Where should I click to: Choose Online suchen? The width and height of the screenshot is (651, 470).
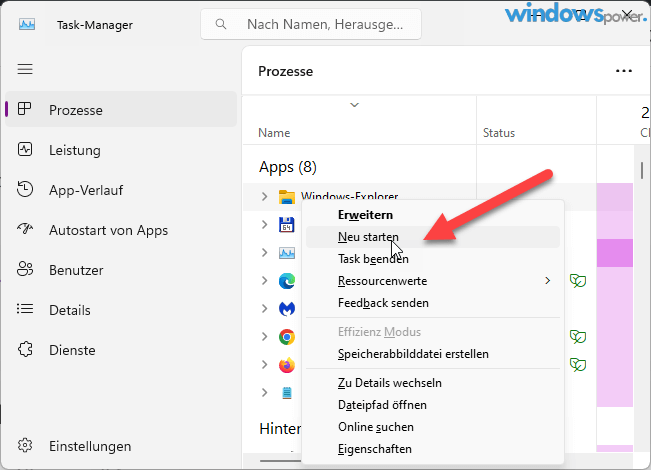[433, 427]
